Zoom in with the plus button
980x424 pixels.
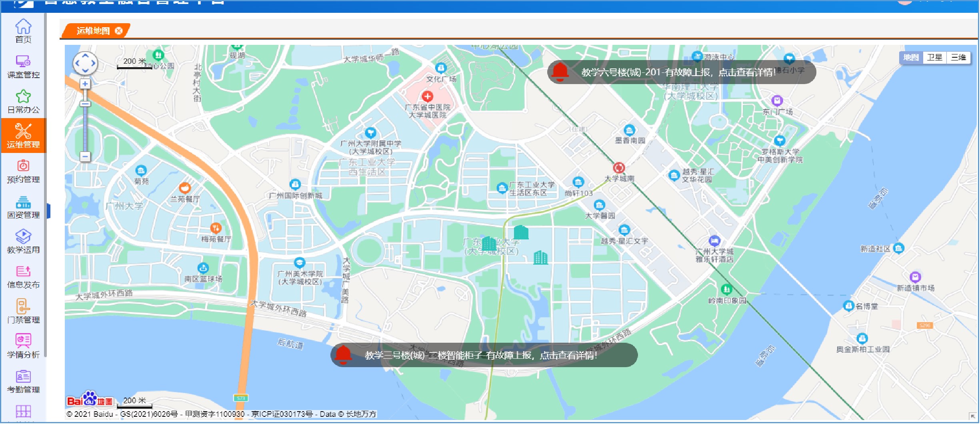[x=85, y=84]
